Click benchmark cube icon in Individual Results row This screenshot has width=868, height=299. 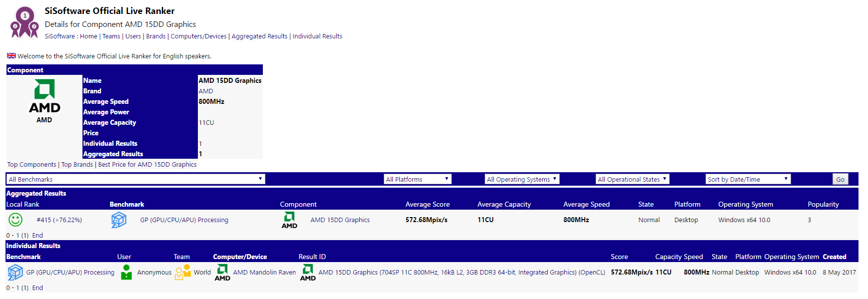pos(15,272)
